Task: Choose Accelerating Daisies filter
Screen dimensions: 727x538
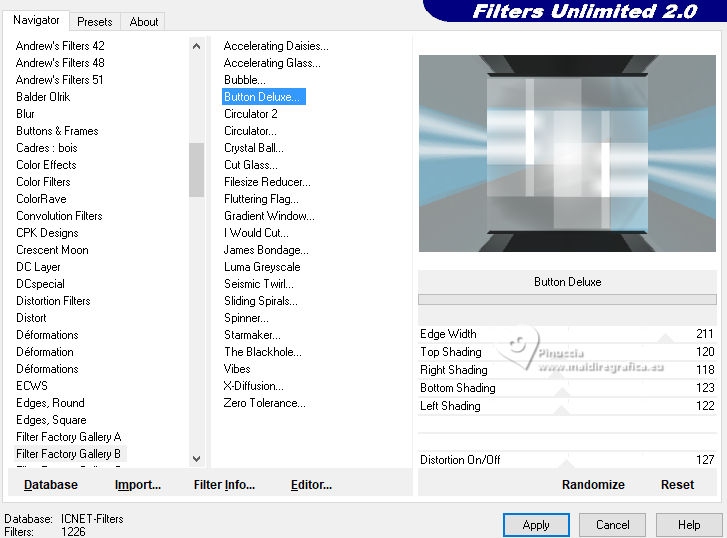Action: 276,46
